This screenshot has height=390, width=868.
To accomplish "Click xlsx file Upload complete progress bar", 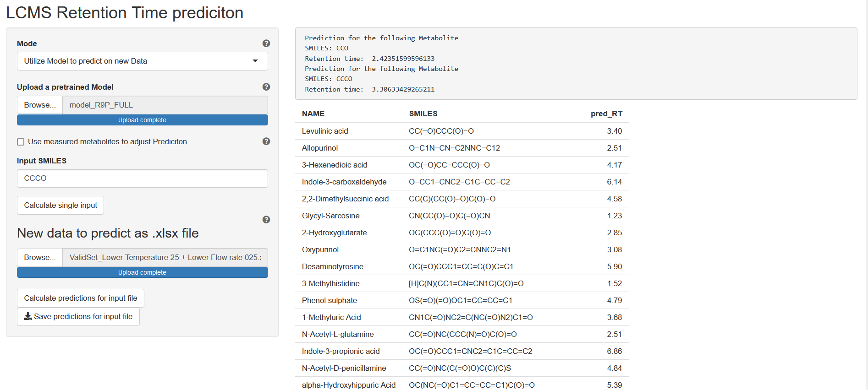I will (143, 272).
